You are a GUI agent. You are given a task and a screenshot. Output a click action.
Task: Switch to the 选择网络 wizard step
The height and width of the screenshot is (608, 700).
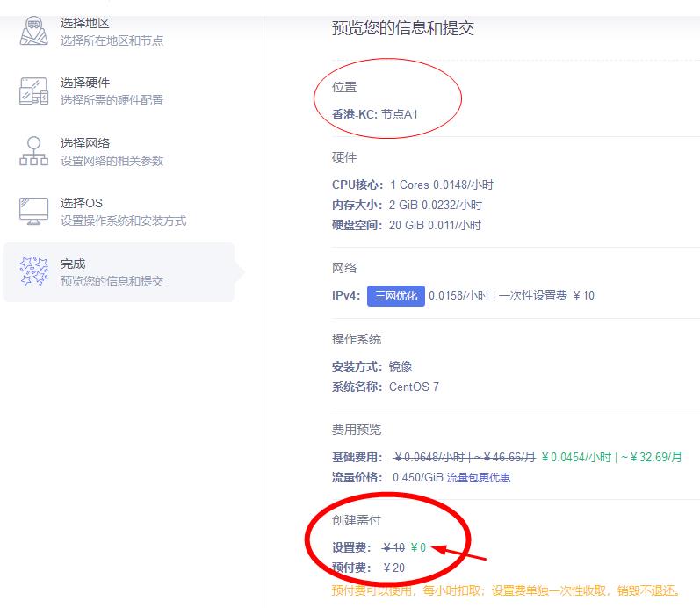tap(112, 151)
